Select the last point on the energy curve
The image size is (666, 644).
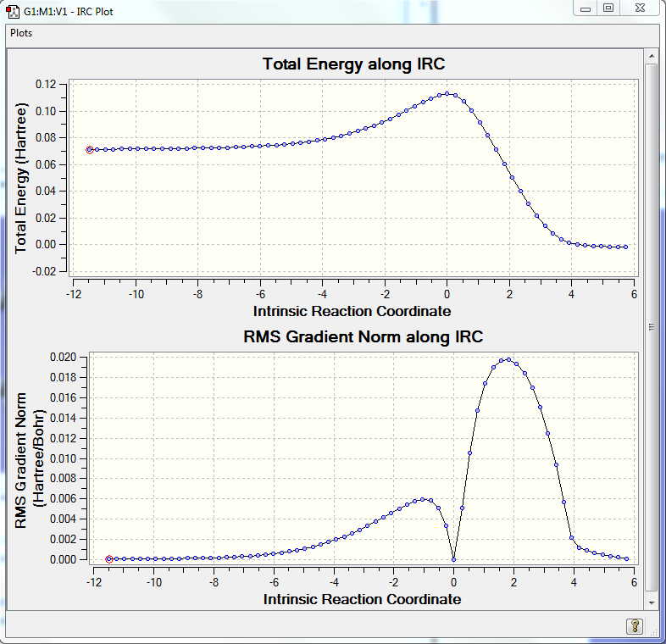coord(625,247)
